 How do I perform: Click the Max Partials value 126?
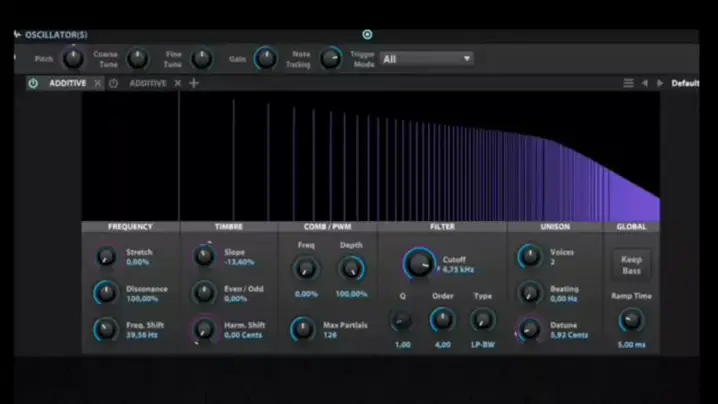coord(331,336)
